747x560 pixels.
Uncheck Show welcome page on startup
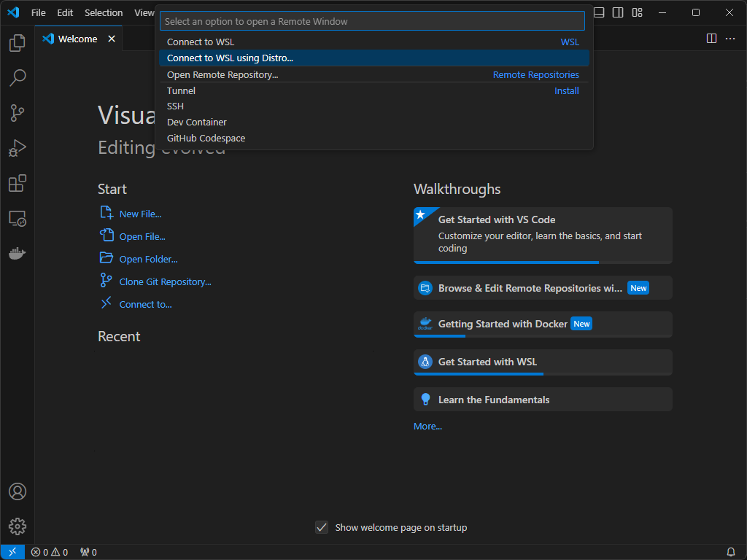pyautogui.click(x=322, y=527)
